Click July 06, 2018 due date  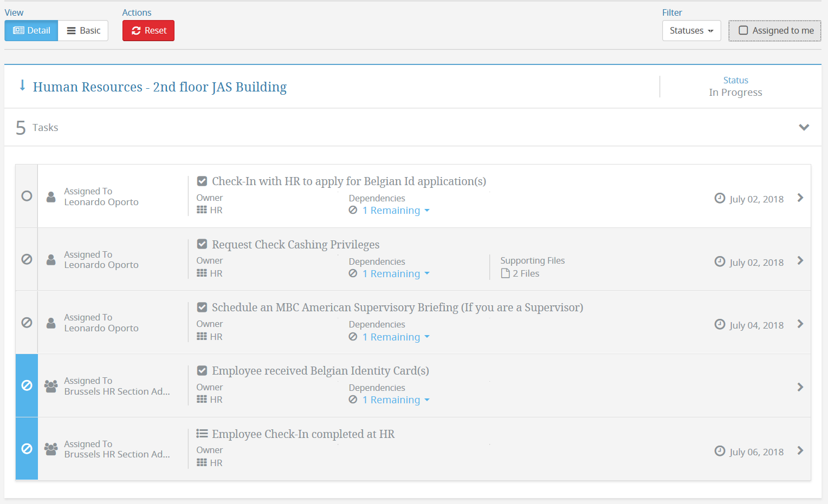coord(756,452)
